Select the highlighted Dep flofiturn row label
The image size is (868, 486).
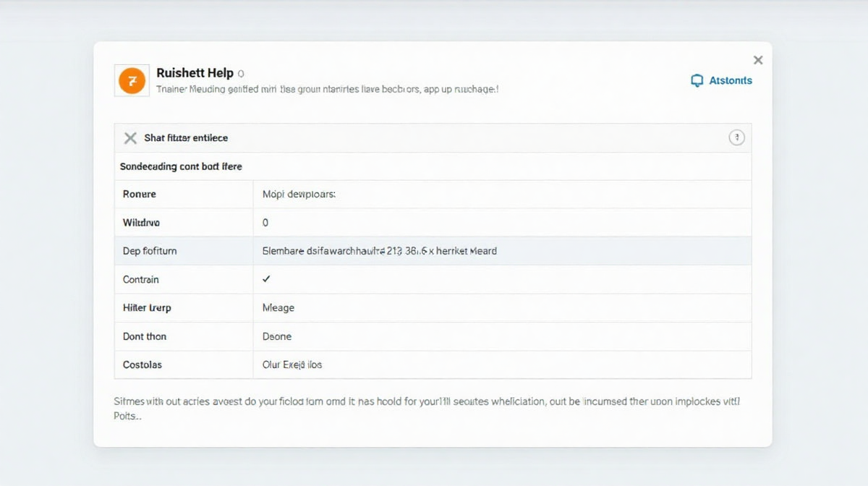pyautogui.click(x=150, y=251)
